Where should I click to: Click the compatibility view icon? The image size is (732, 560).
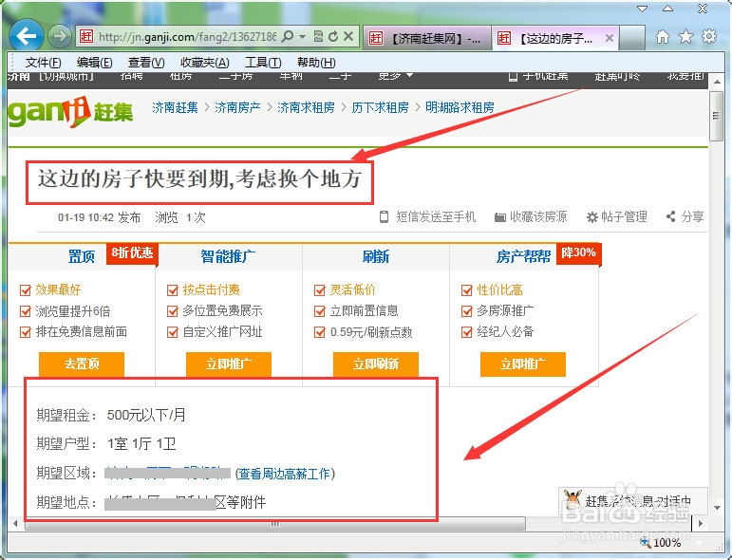click(318, 36)
